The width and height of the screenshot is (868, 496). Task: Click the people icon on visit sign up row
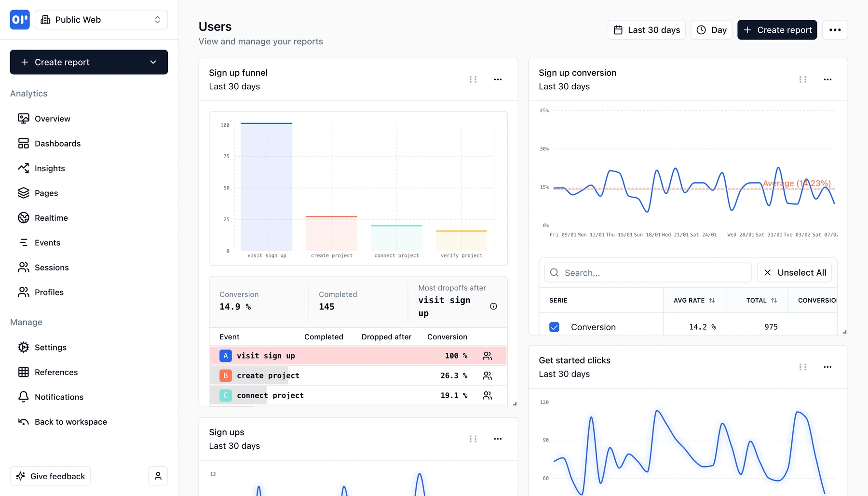pyautogui.click(x=487, y=356)
